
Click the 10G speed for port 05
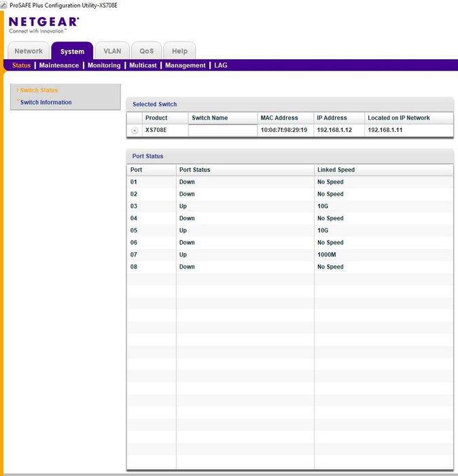pos(323,231)
